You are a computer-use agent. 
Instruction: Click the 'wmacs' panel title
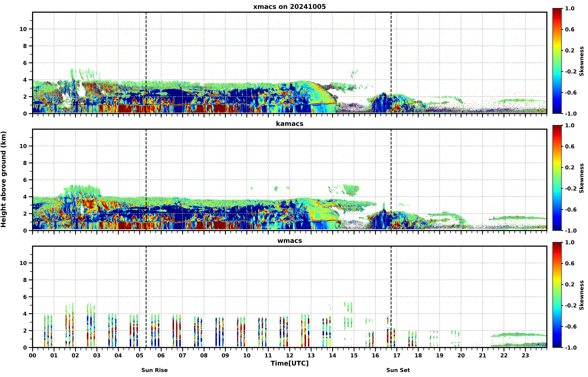click(x=290, y=241)
